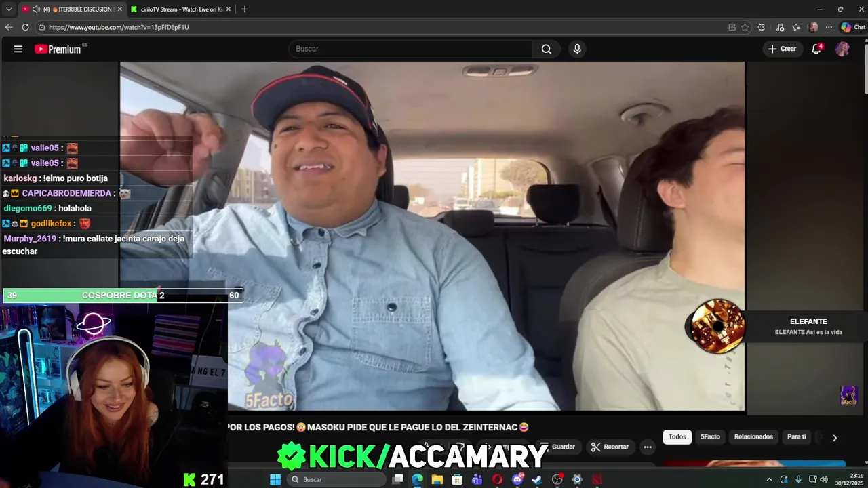
Task: Open the 5Facto channel watermark in video
Action: click(849, 395)
